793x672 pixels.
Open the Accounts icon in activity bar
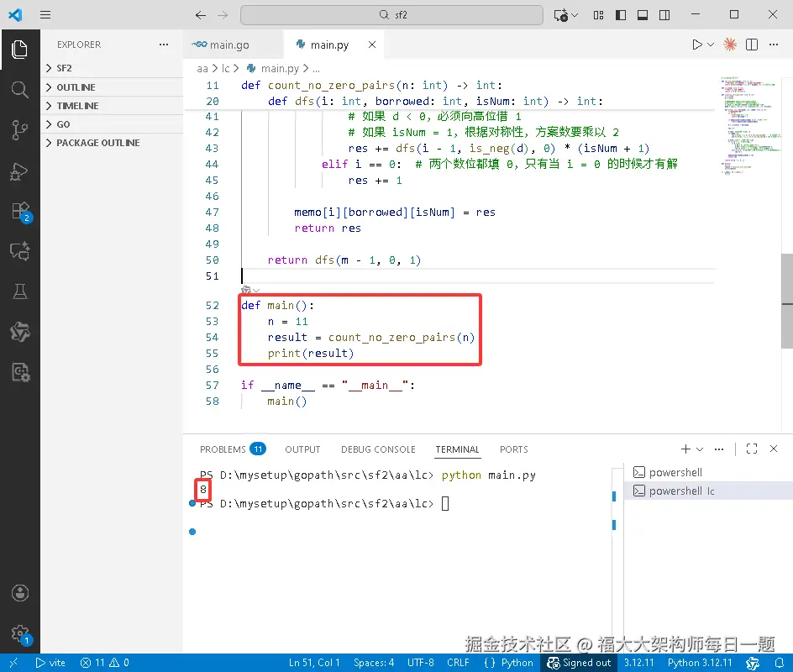(19, 593)
